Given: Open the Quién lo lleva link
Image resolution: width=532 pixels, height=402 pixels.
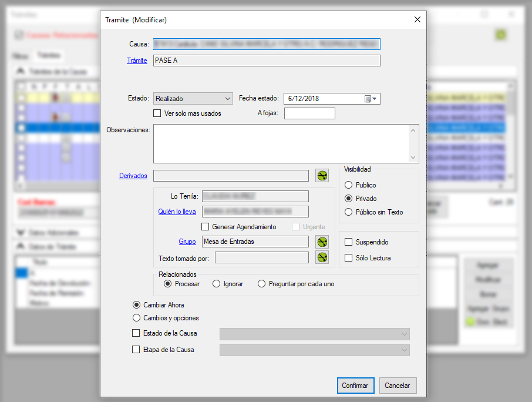Looking at the screenshot, I should click(177, 212).
